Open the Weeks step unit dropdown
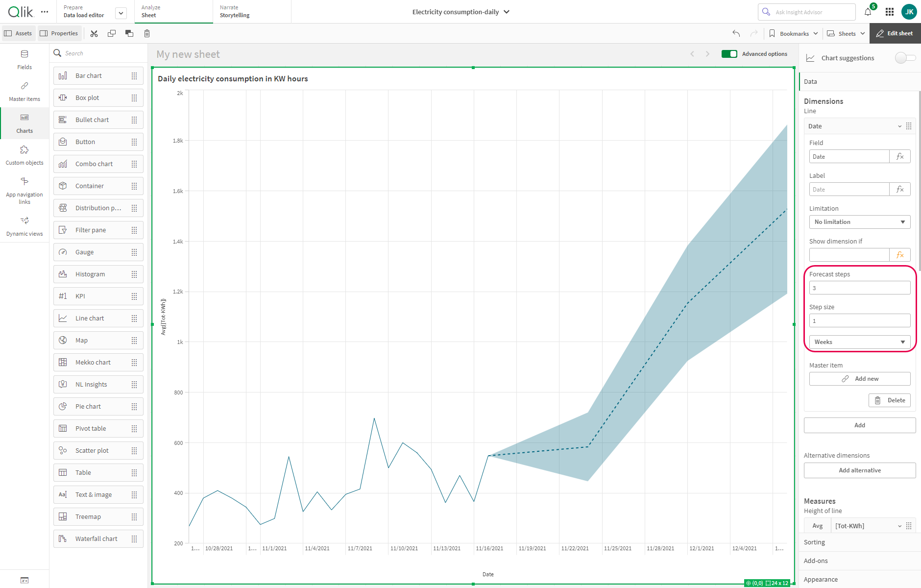This screenshot has height=588, width=921. pyautogui.click(x=859, y=342)
